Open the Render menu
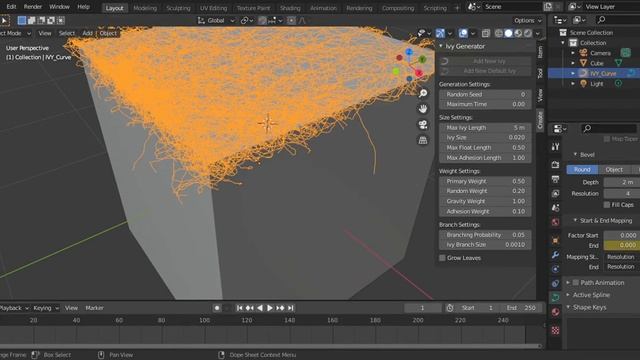 [33, 7]
